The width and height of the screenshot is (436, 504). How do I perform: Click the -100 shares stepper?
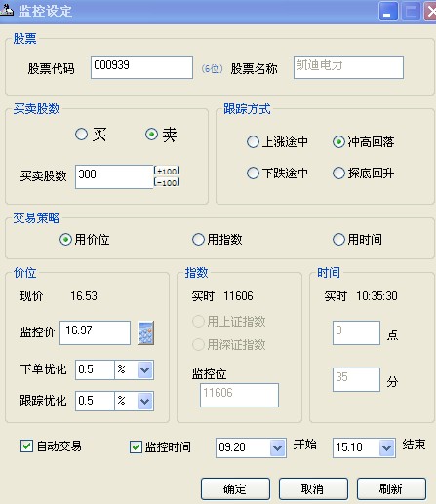click(167, 182)
